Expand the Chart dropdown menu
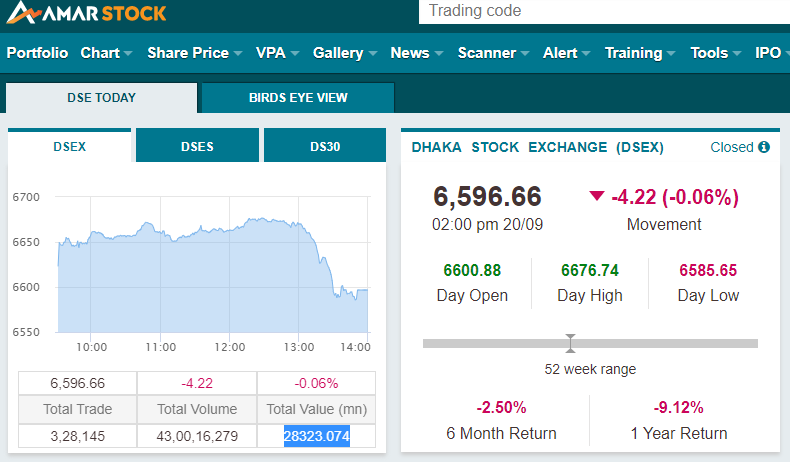The height and width of the screenshot is (462, 790). point(106,53)
